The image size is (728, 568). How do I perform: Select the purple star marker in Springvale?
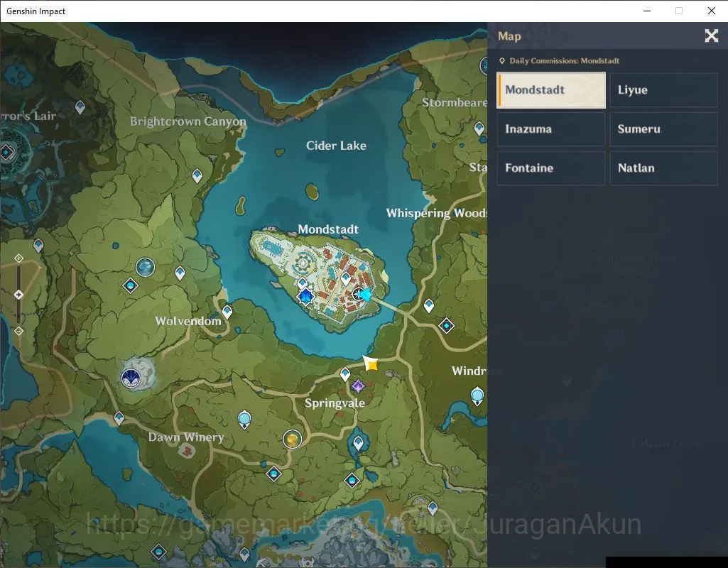coord(358,386)
